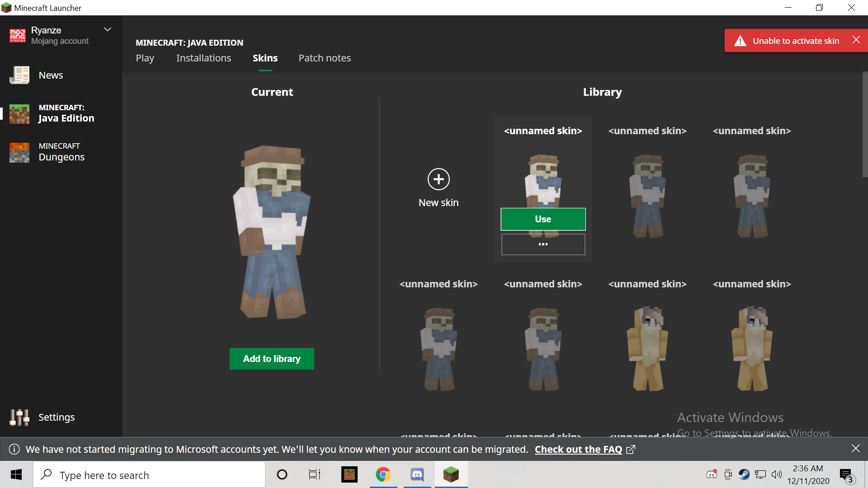Viewport: 868px width, 488px height.
Task: Open Minecraft Dungeons in sidebar
Action: tap(61, 152)
